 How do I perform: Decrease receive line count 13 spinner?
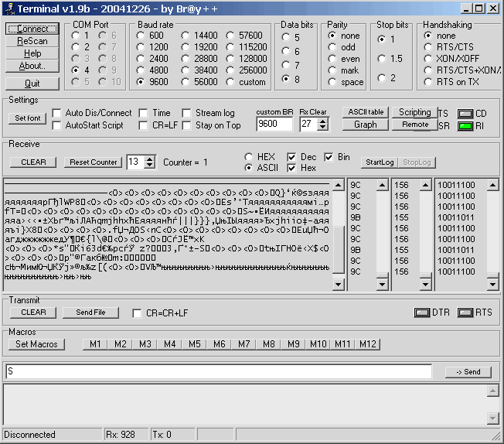tap(149, 165)
